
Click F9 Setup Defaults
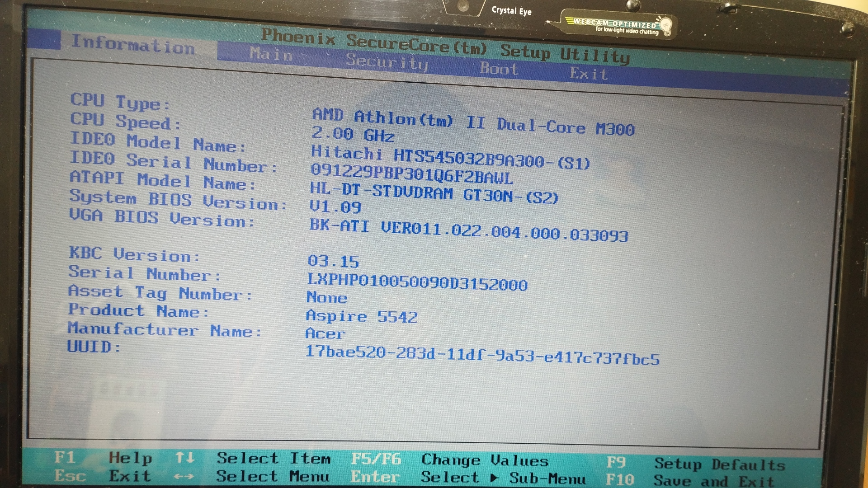616,462
